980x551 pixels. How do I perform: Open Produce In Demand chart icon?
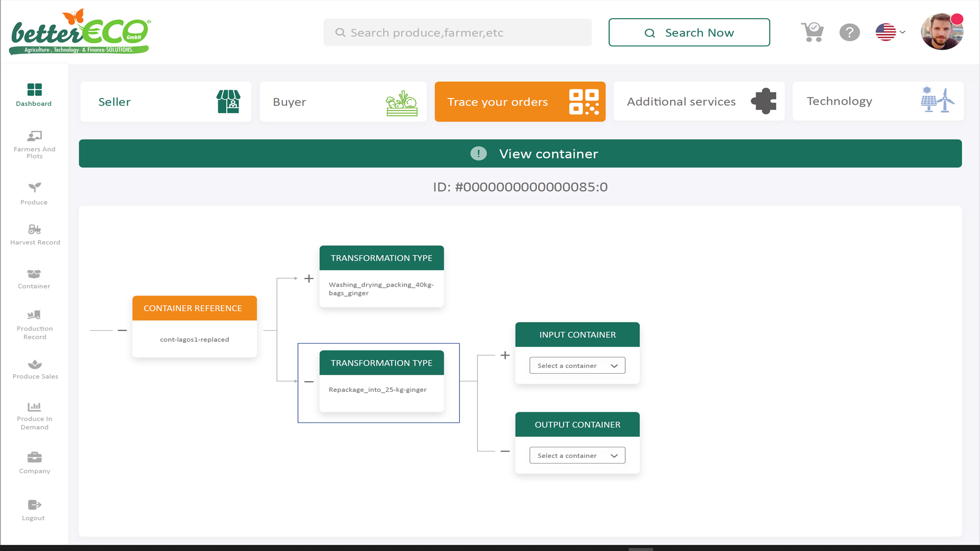click(34, 407)
